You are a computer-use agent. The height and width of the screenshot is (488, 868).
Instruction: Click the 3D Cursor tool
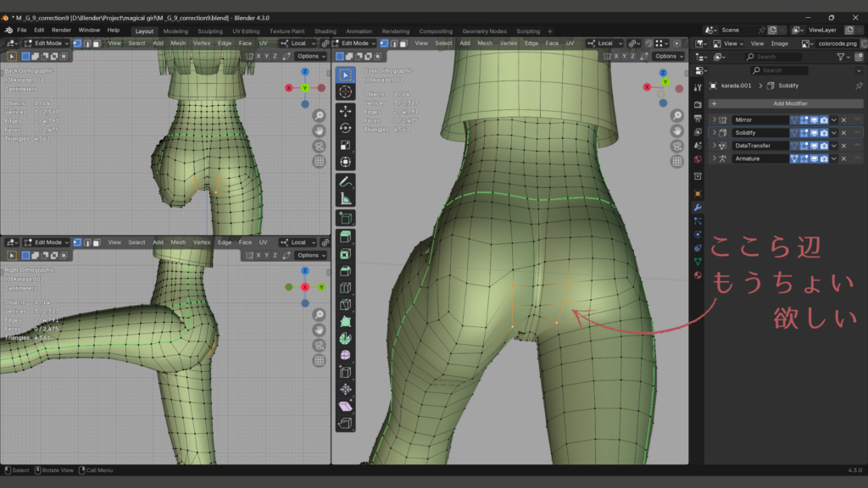click(346, 91)
